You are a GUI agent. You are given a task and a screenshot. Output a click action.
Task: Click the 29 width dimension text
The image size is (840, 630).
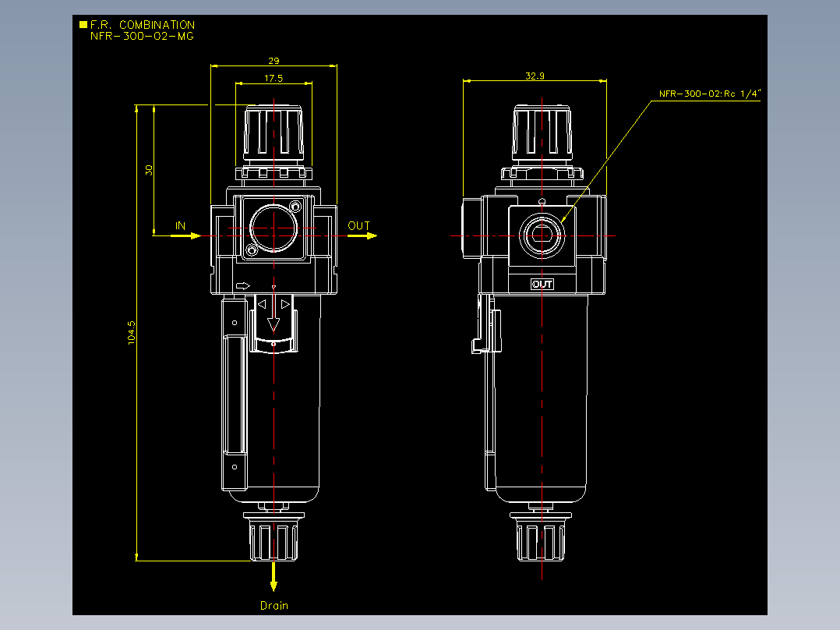tap(274, 61)
